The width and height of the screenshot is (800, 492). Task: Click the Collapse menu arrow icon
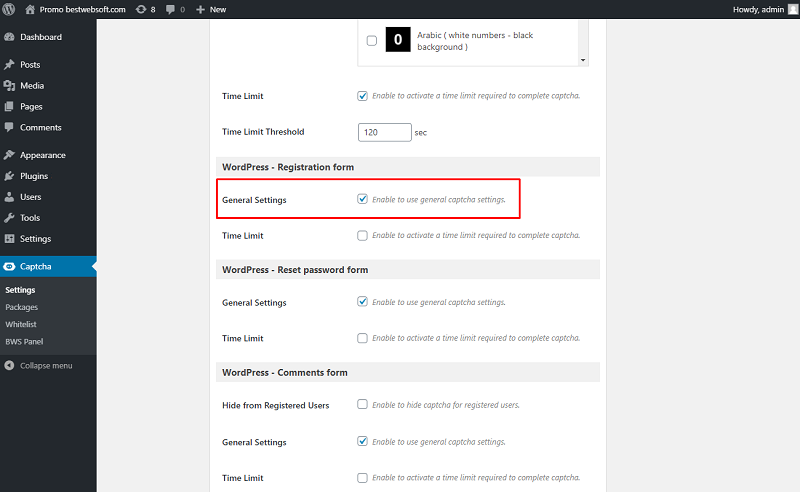click(x=9, y=365)
